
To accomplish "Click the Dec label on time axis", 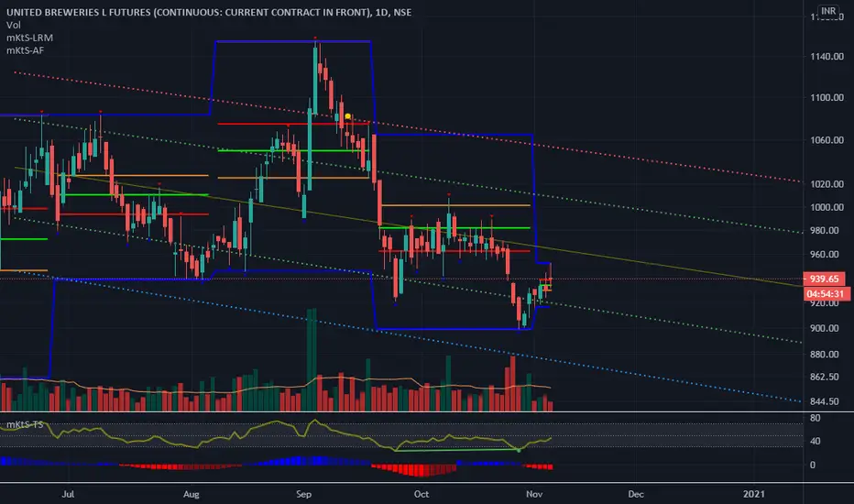I will pyautogui.click(x=636, y=494).
